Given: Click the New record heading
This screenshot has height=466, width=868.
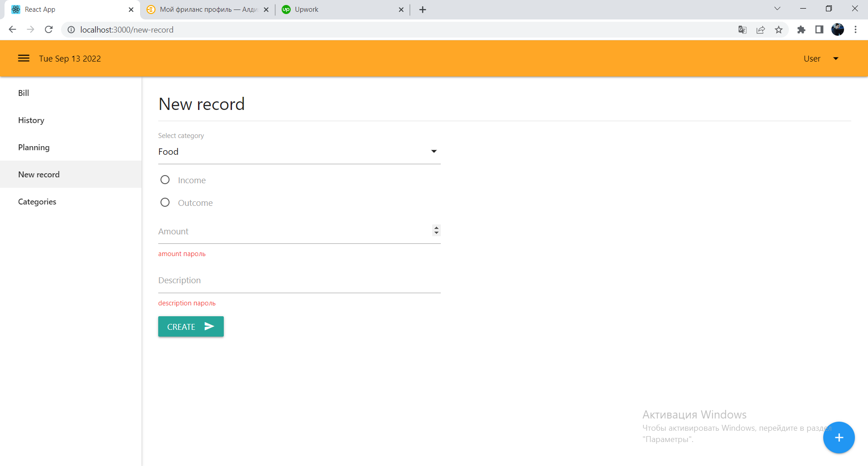Looking at the screenshot, I should point(202,104).
